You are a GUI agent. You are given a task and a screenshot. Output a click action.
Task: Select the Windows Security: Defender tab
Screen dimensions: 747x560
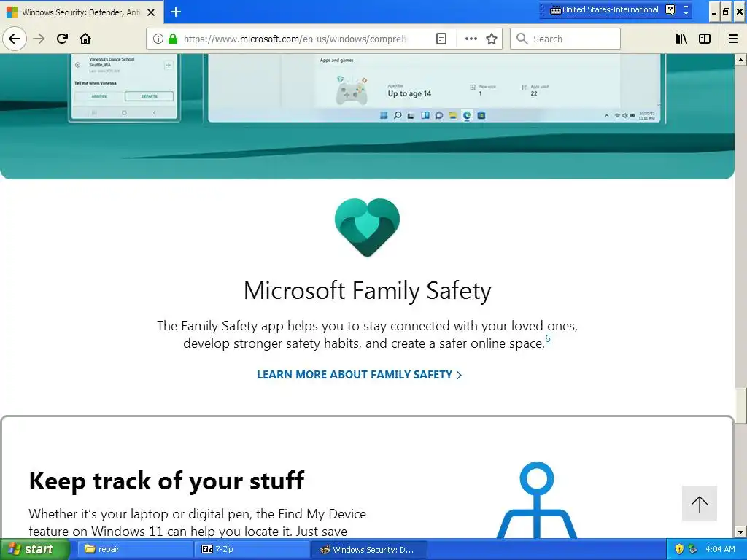[81, 12]
